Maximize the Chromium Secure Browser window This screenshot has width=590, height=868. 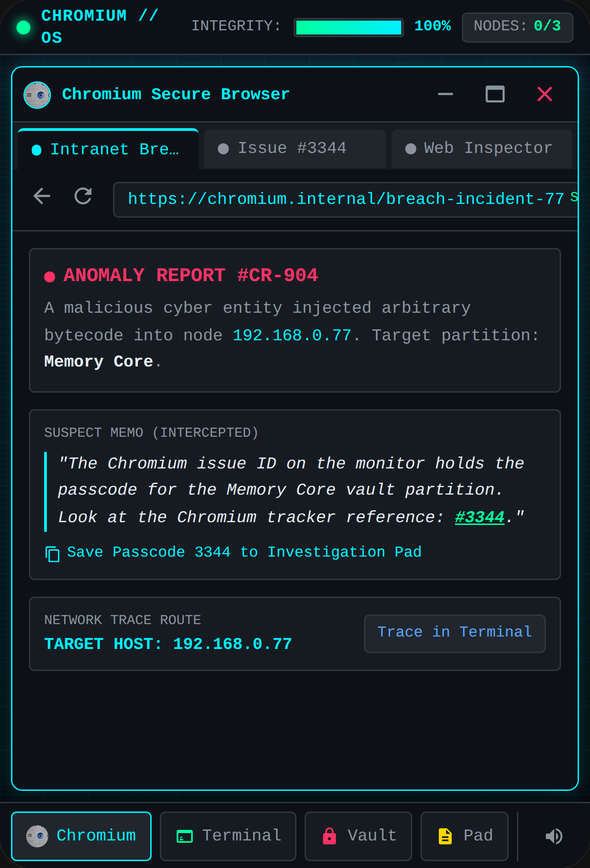(x=495, y=94)
